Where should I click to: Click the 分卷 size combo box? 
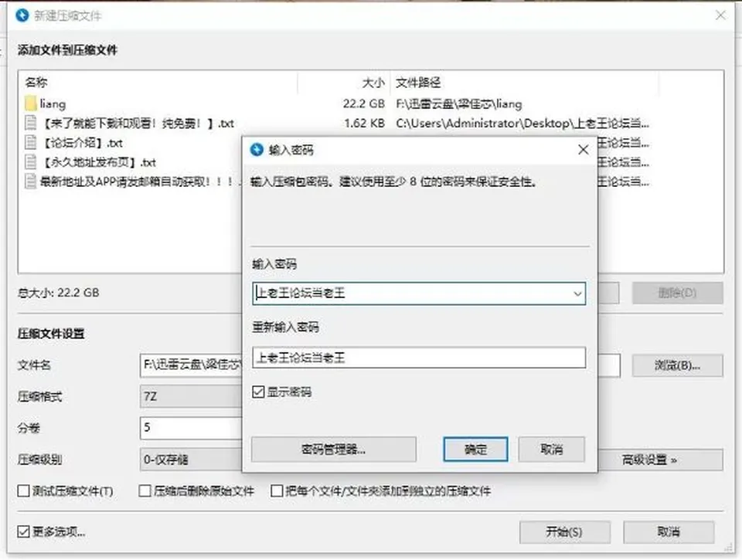[x=191, y=428]
